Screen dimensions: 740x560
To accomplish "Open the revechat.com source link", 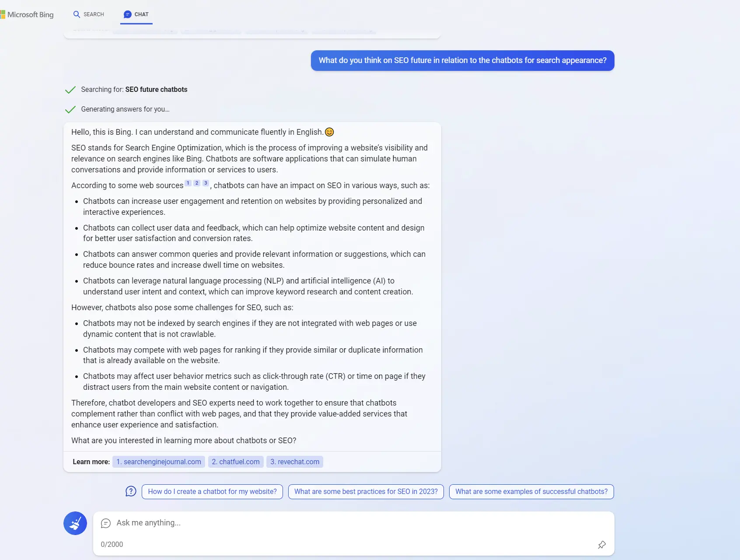I will point(295,462).
